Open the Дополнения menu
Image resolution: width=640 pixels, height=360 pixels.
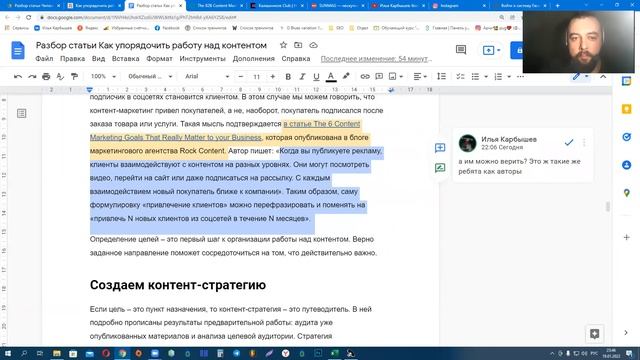(x=253, y=59)
